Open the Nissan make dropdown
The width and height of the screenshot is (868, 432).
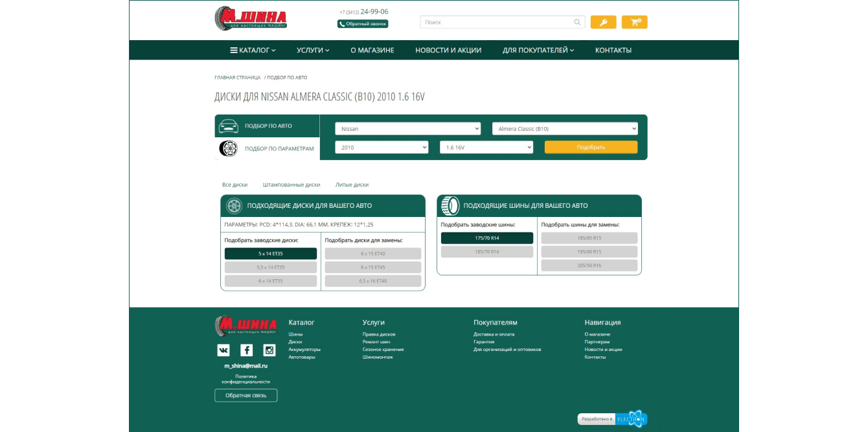coord(408,128)
